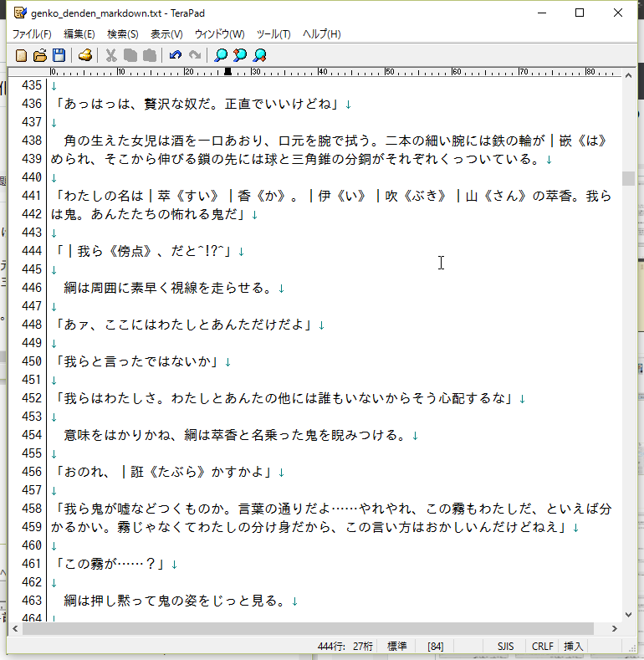Open the ウィンドウ(W) menu
This screenshot has height=660, width=644.
tap(219, 34)
